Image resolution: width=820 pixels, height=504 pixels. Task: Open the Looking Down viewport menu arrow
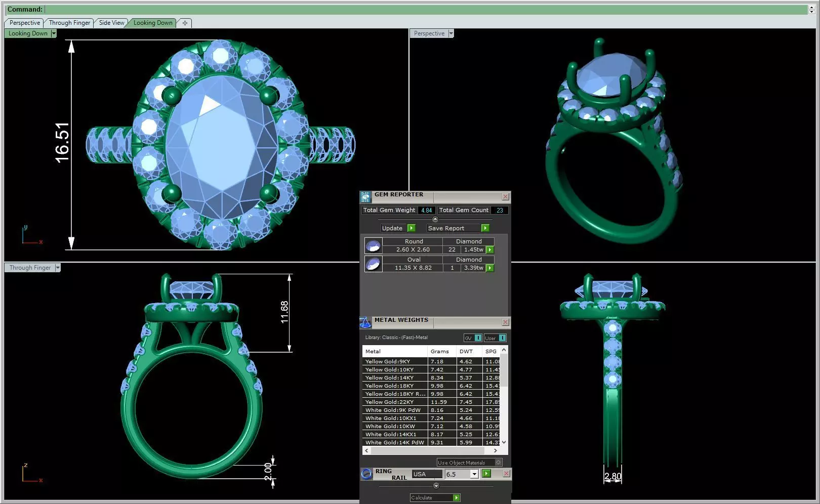(54, 33)
